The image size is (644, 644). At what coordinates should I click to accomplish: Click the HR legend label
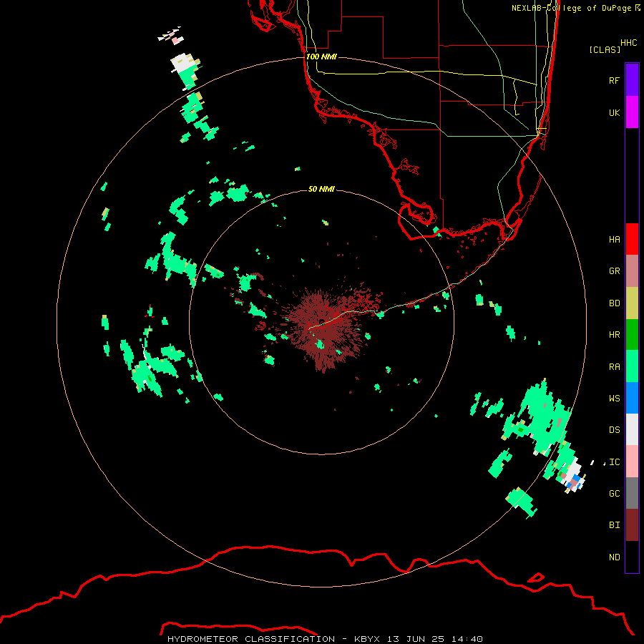[x=614, y=335]
